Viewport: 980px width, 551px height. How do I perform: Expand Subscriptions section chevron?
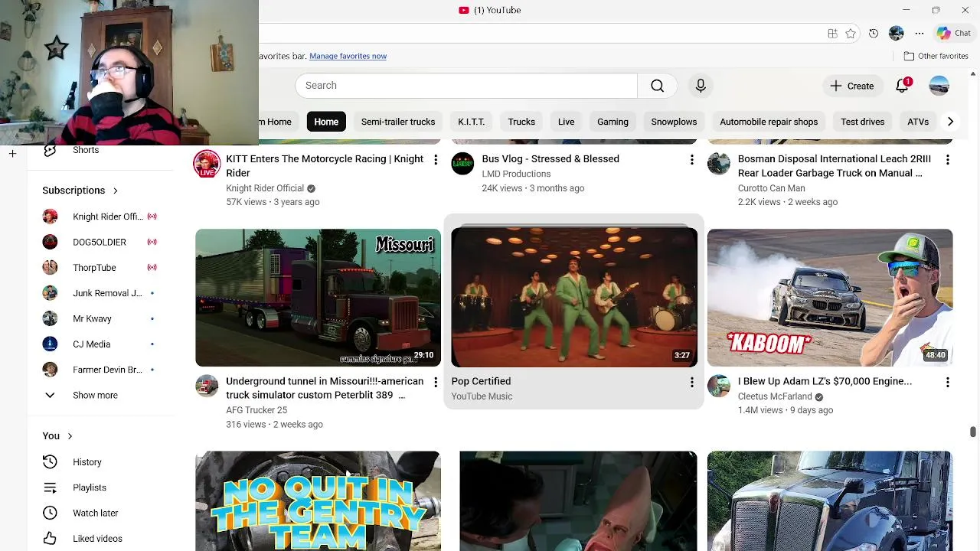(116, 191)
